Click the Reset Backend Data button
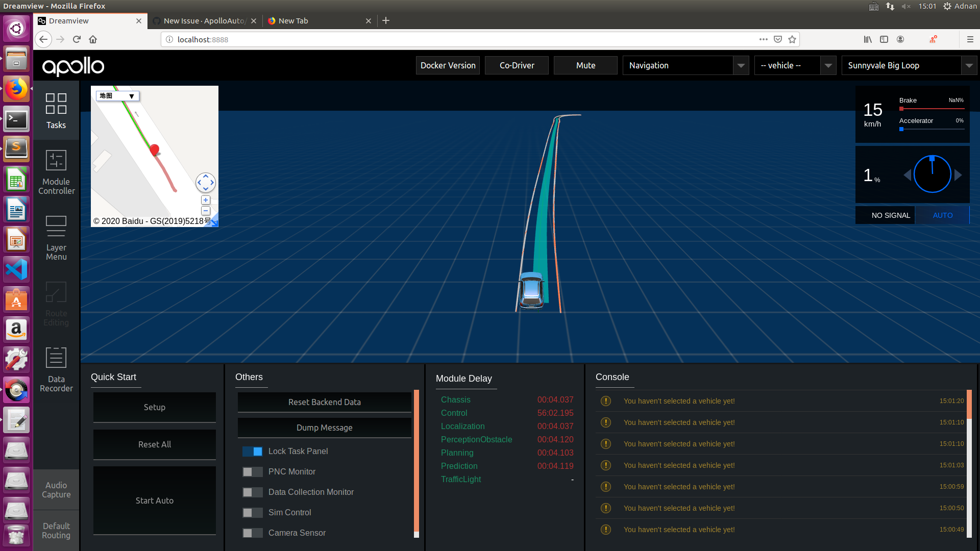Viewport: 980px width, 551px height. pyautogui.click(x=325, y=402)
